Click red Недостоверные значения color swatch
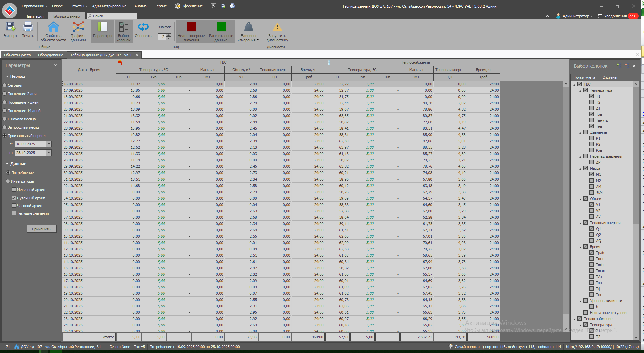Viewport: 644px width, 353px height. tap(191, 27)
